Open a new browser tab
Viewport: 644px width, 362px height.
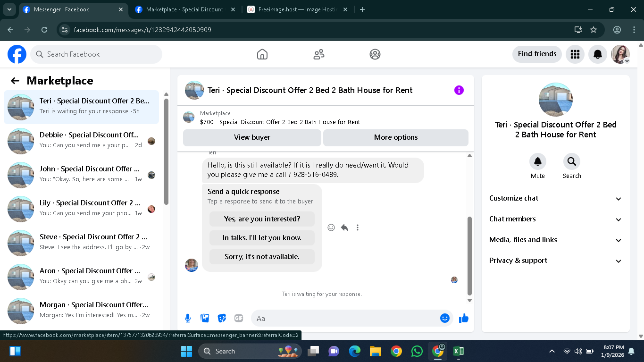pyautogui.click(x=362, y=9)
